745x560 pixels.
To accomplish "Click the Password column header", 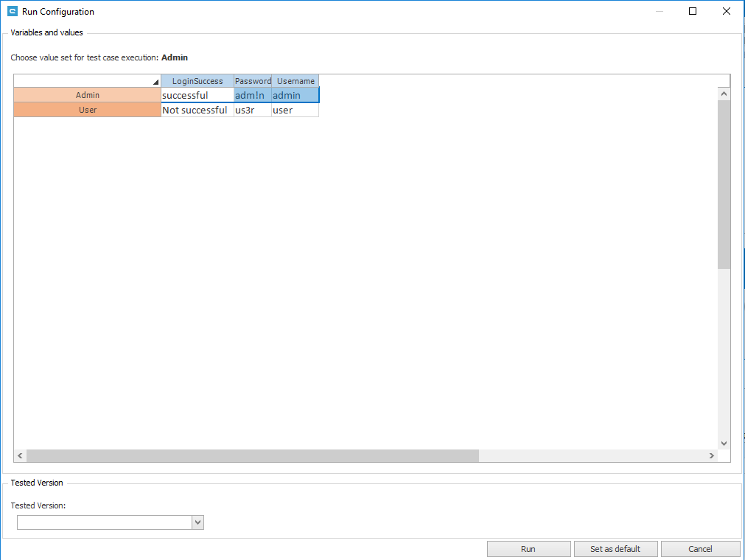I will point(253,81).
